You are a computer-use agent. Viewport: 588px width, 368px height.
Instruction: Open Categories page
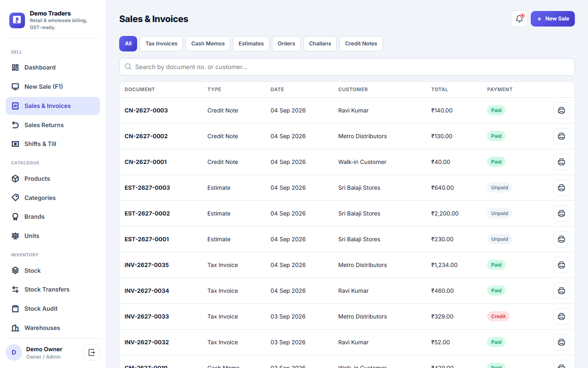point(53,198)
